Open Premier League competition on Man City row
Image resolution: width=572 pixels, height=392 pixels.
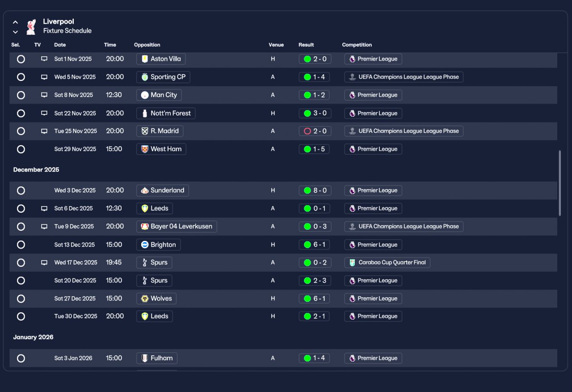coord(373,95)
